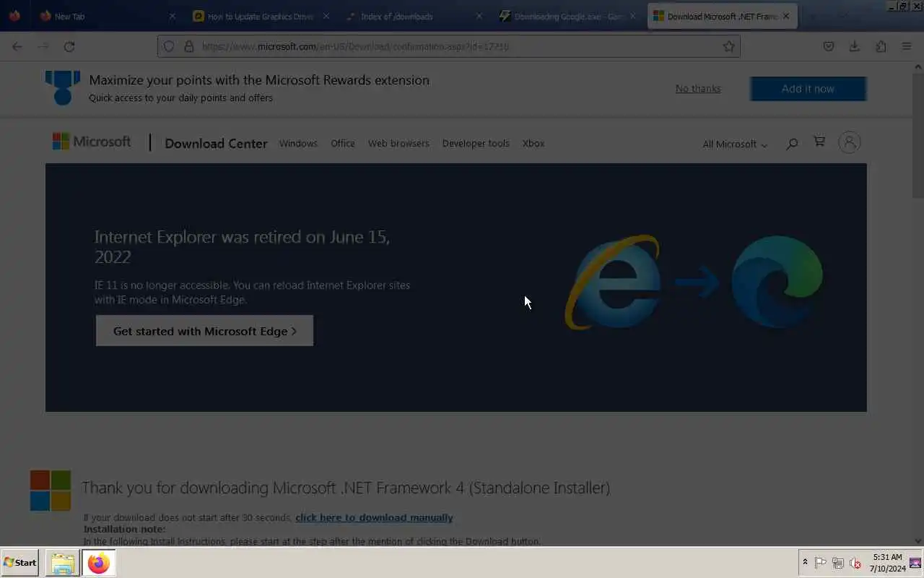The height and width of the screenshot is (578, 924).
Task: Click the muted volume tray icon
Action: 855,563
